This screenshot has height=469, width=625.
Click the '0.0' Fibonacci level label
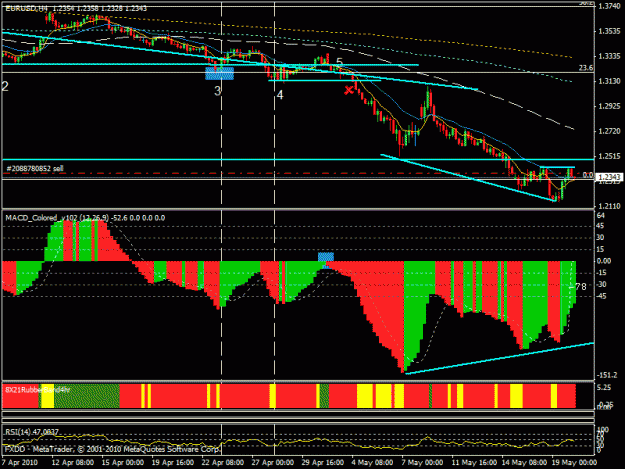588,175
